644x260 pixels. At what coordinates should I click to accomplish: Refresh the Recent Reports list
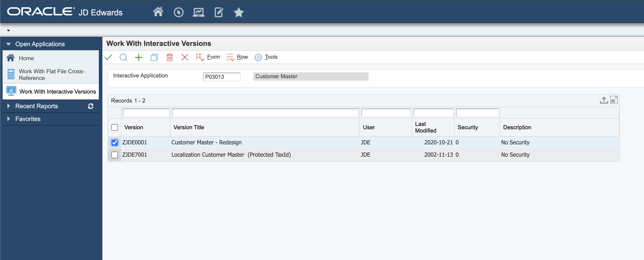tap(91, 106)
